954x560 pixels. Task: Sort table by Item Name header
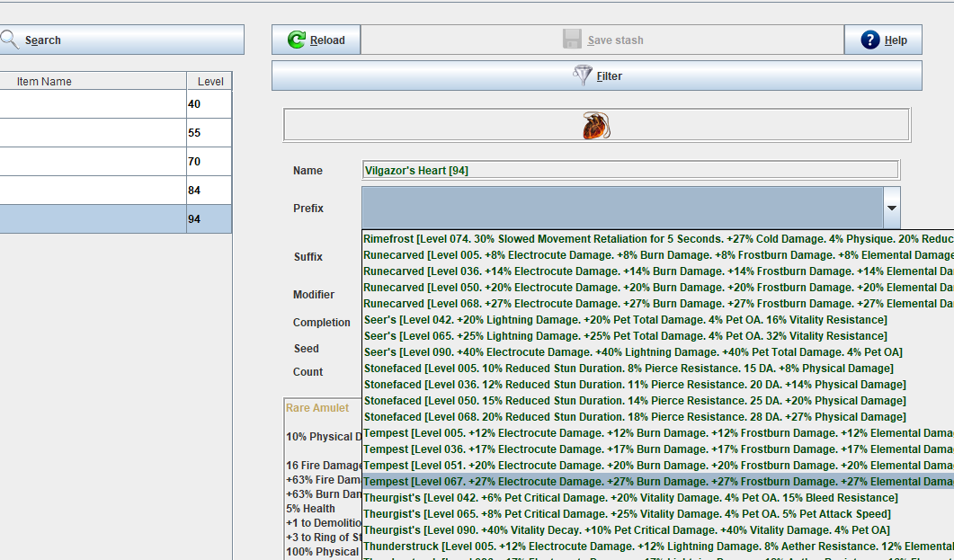pos(90,82)
